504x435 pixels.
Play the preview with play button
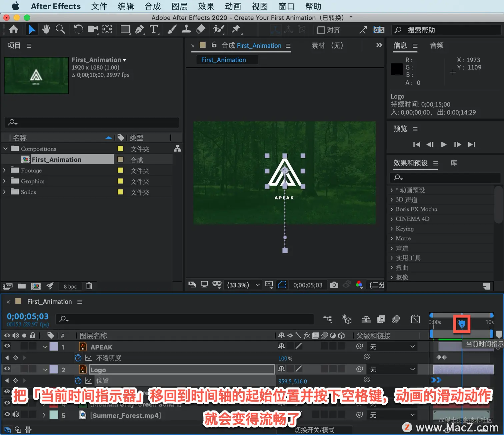click(444, 144)
